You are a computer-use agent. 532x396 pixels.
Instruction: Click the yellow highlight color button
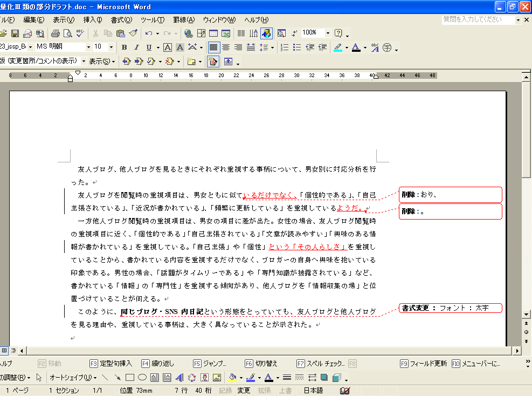(x=338, y=47)
